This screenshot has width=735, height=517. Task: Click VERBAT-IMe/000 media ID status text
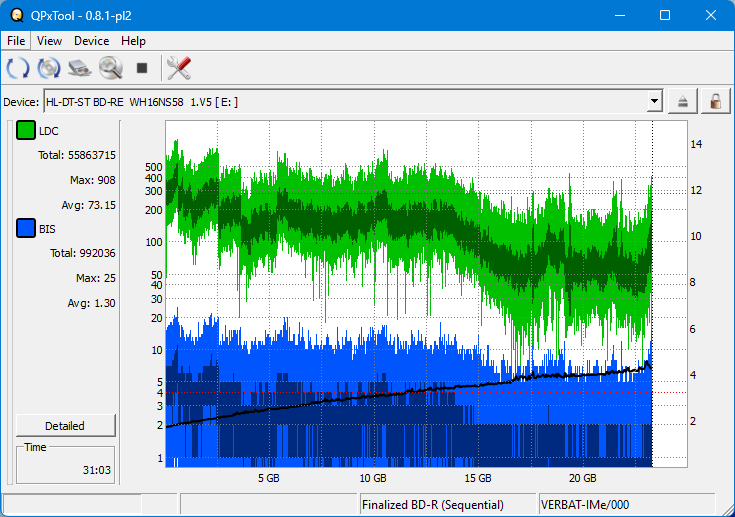tap(585, 505)
